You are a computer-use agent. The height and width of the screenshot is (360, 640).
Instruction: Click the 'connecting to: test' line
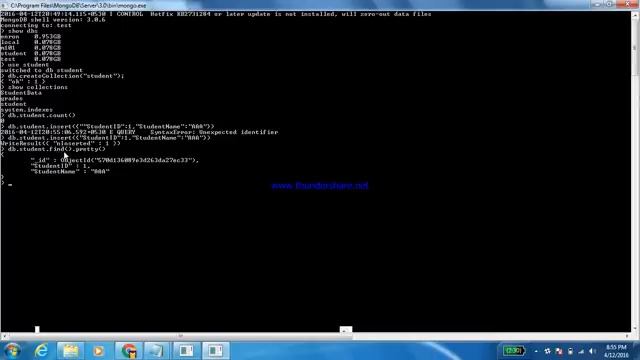tap(36, 25)
